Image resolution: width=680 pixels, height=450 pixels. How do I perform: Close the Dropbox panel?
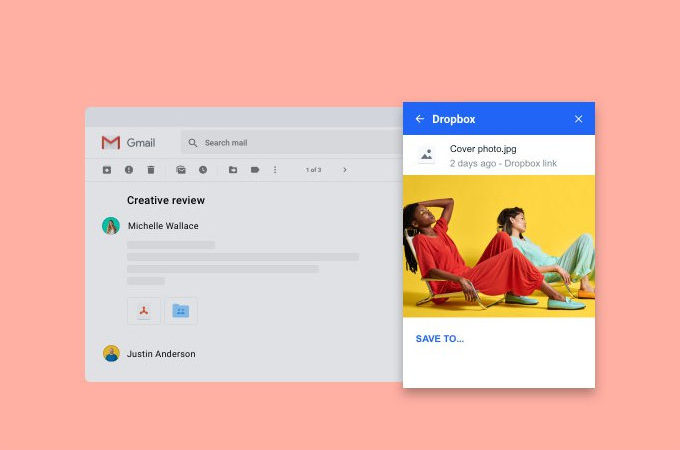[x=579, y=119]
